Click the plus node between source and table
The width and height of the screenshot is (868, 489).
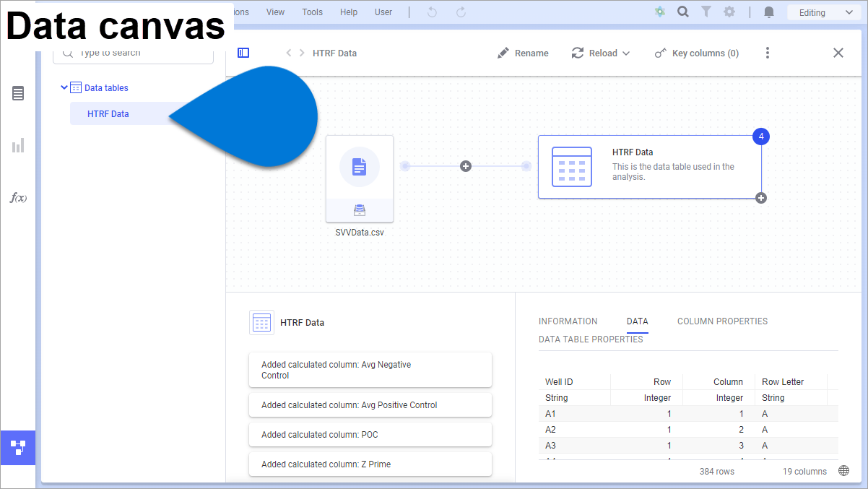pyautogui.click(x=465, y=165)
